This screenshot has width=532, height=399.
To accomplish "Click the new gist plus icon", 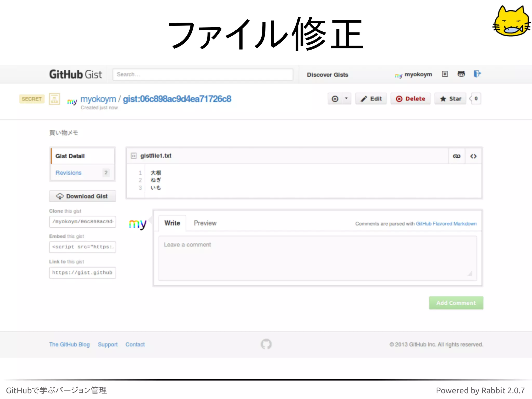I will pos(445,74).
